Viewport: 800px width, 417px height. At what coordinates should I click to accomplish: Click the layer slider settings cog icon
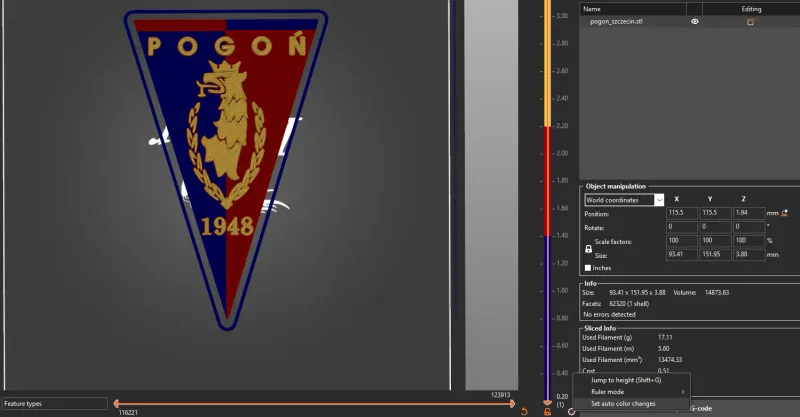(x=571, y=411)
